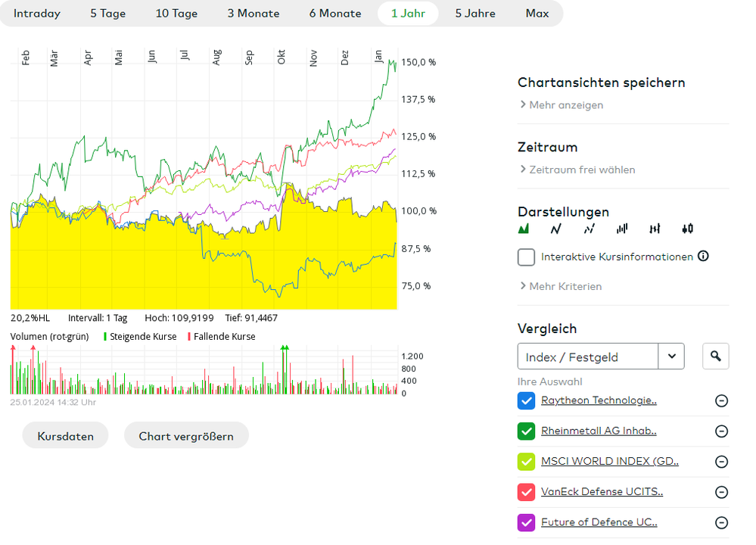Click the Chart vergrößern button

coord(186,436)
